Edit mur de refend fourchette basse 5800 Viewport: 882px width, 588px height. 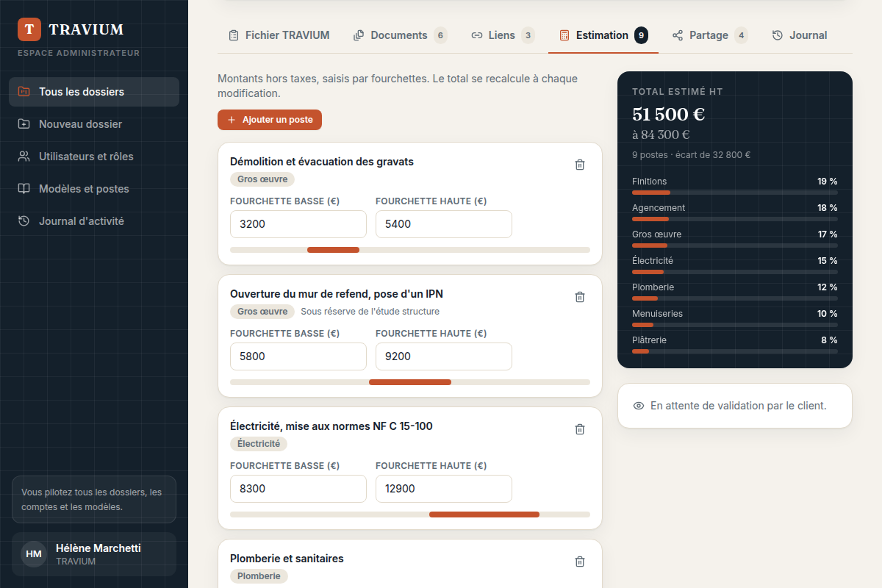(x=298, y=356)
